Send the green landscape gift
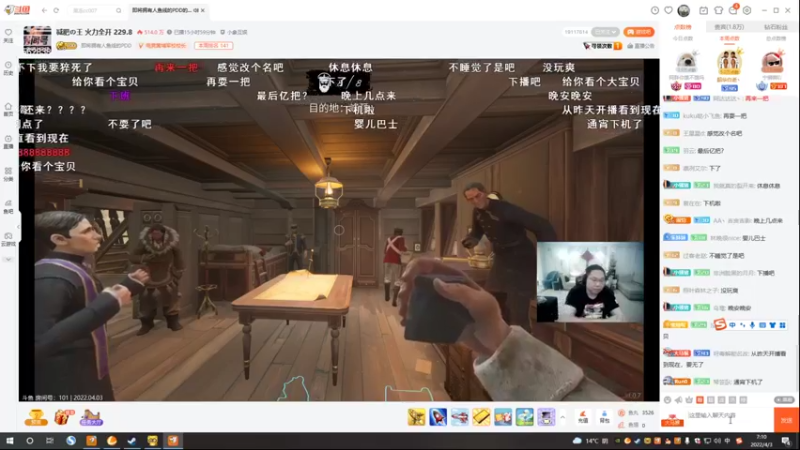Screen dimensions: 800x450 click(524, 417)
